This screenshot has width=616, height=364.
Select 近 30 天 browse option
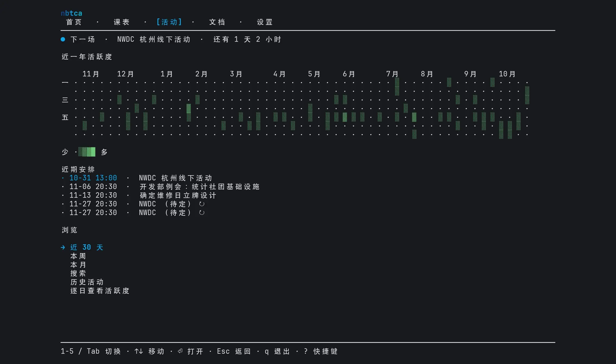click(x=87, y=247)
